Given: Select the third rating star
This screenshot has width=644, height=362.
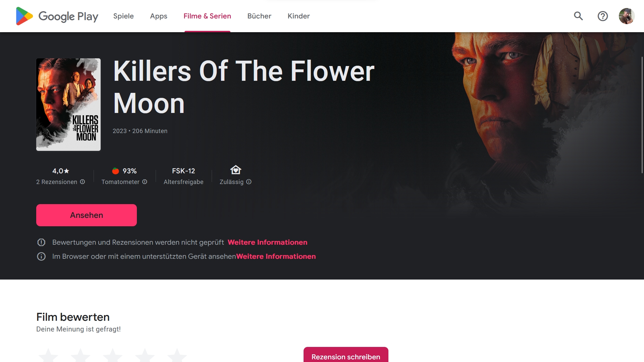Looking at the screenshot, I should click(113, 355).
